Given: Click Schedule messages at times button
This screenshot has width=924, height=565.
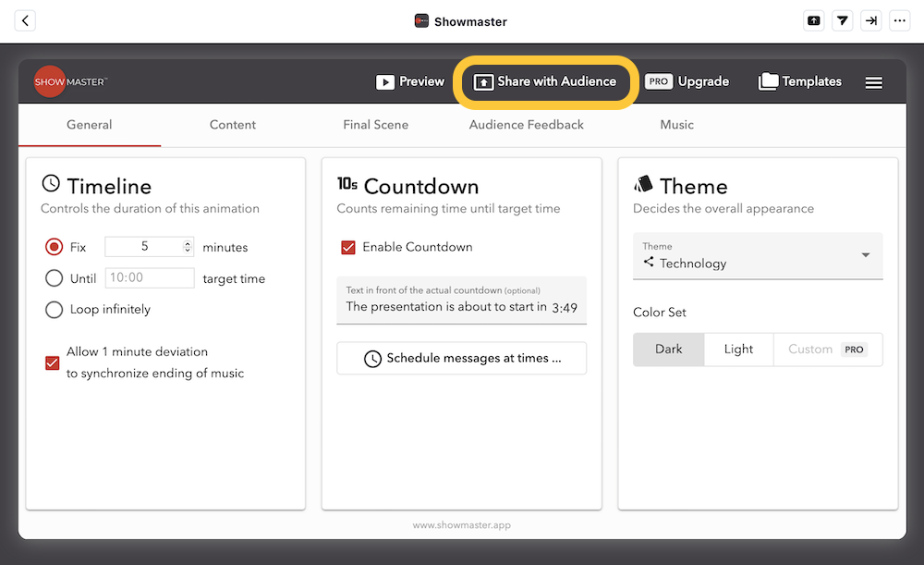Looking at the screenshot, I should coord(462,358).
